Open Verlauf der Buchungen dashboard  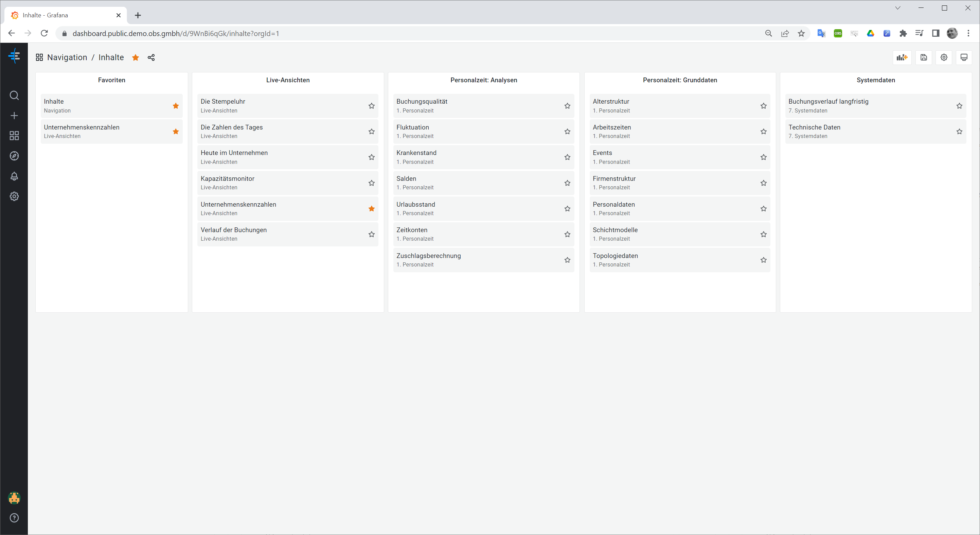tap(288, 234)
